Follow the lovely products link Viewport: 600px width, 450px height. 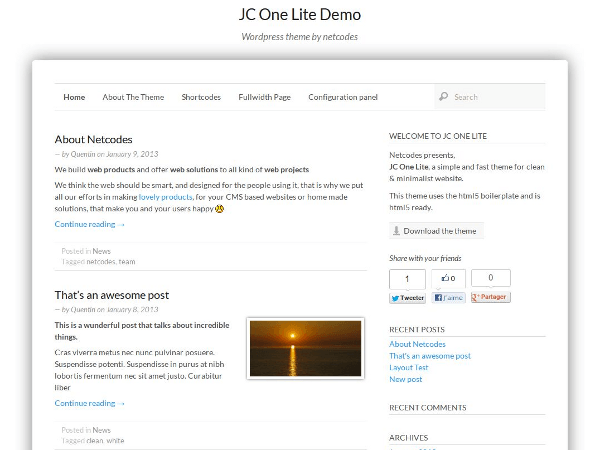coord(165,197)
